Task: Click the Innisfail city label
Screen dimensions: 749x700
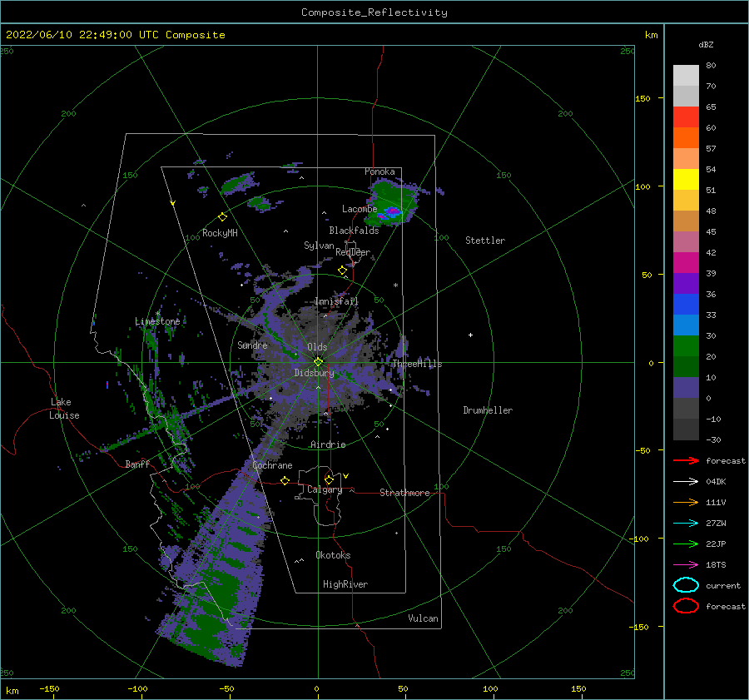Action: tap(336, 301)
